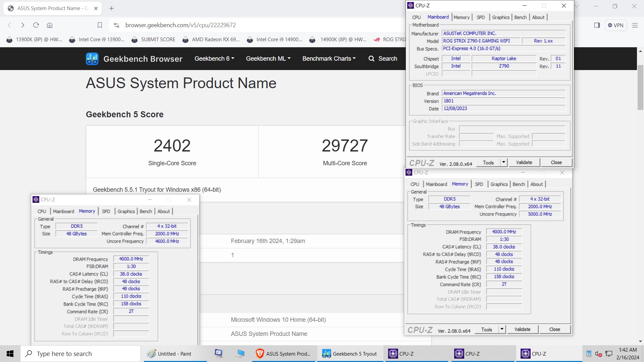Open the 13900K (8P) @ HW bookmark
This screenshot has width=644, height=362.
point(34,40)
